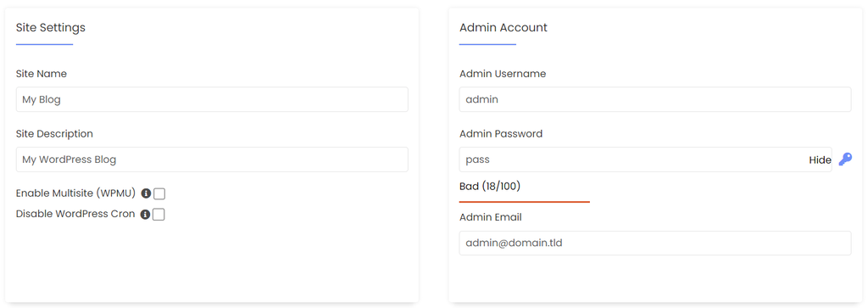Viewport: 868px width, 308px height.
Task: Hide the admin password text
Action: click(x=820, y=160)
